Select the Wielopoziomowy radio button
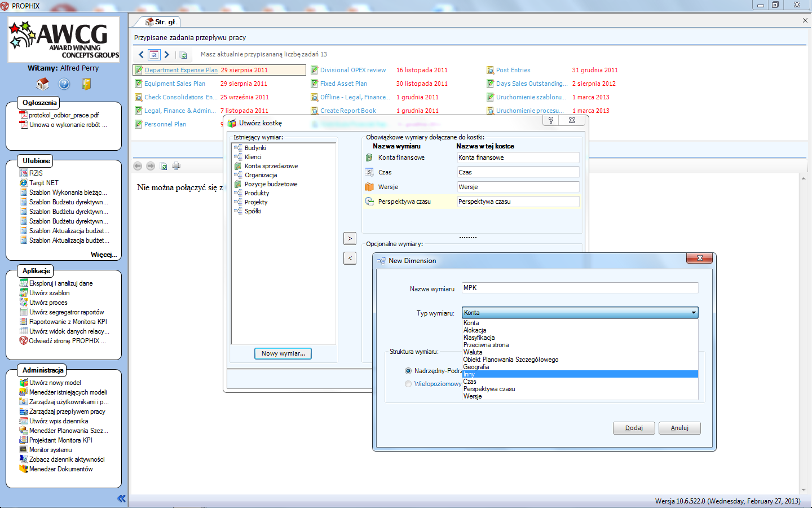The width and height of the screenshot is (812, 508). 408,384
